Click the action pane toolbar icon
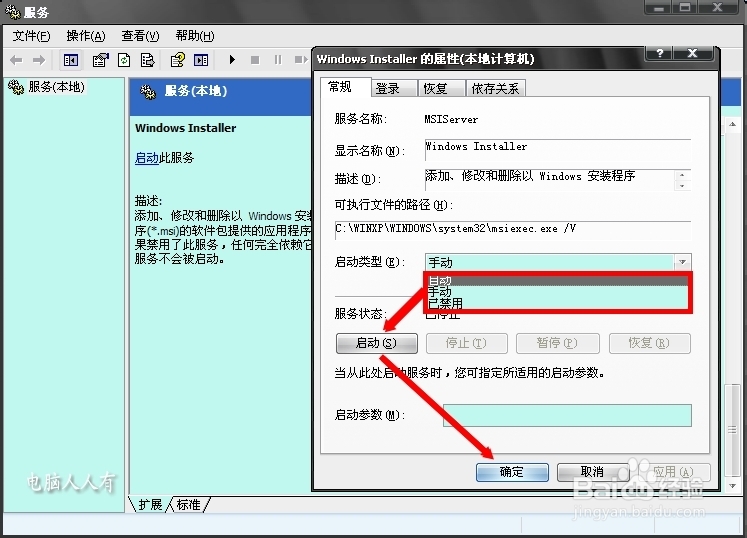 201,60
